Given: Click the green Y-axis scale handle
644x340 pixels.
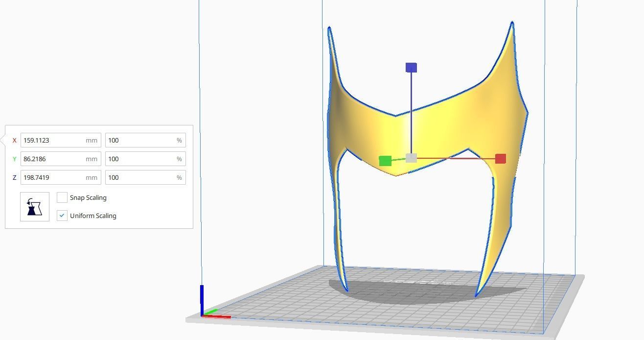Looking at the screenshot, I should coord(385,161).
